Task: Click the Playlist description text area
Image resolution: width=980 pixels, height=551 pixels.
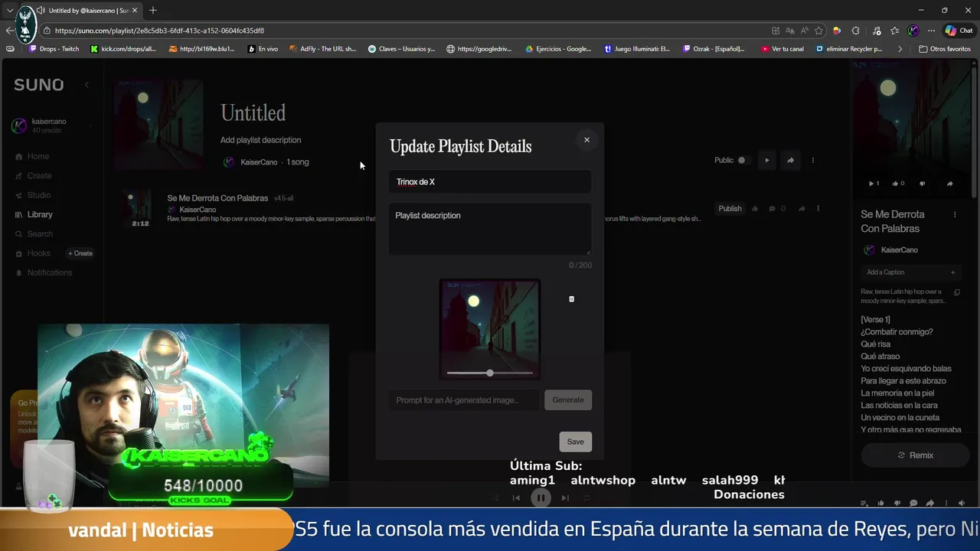Action: (489, 229)
